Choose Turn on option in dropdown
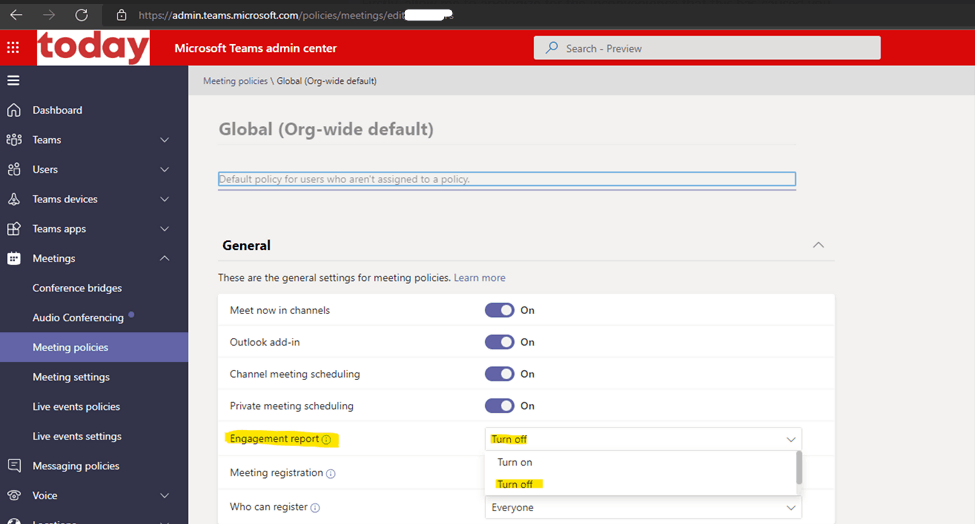975x524 pixels. pos(640,462)
